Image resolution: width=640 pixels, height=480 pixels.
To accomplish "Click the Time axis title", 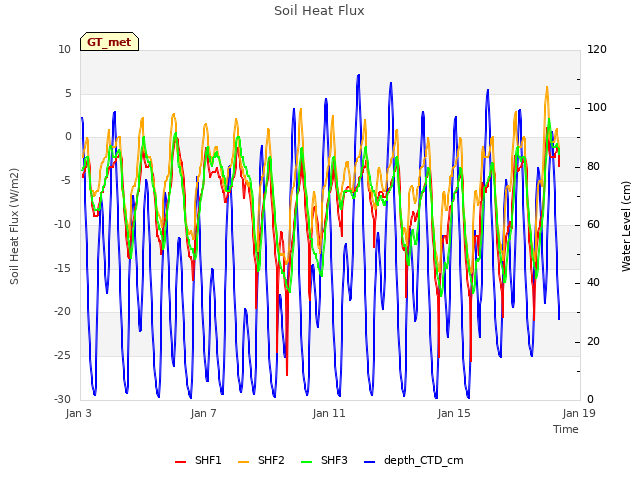I will (566, 429).
